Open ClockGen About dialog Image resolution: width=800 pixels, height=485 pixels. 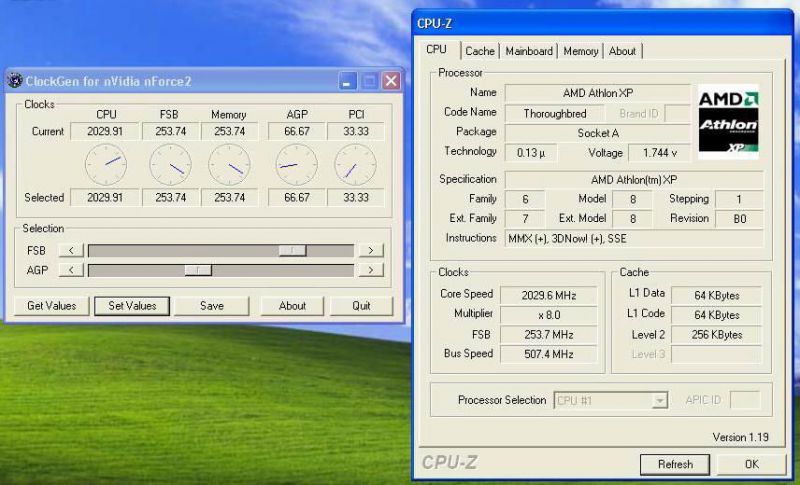tap(292, 306)
